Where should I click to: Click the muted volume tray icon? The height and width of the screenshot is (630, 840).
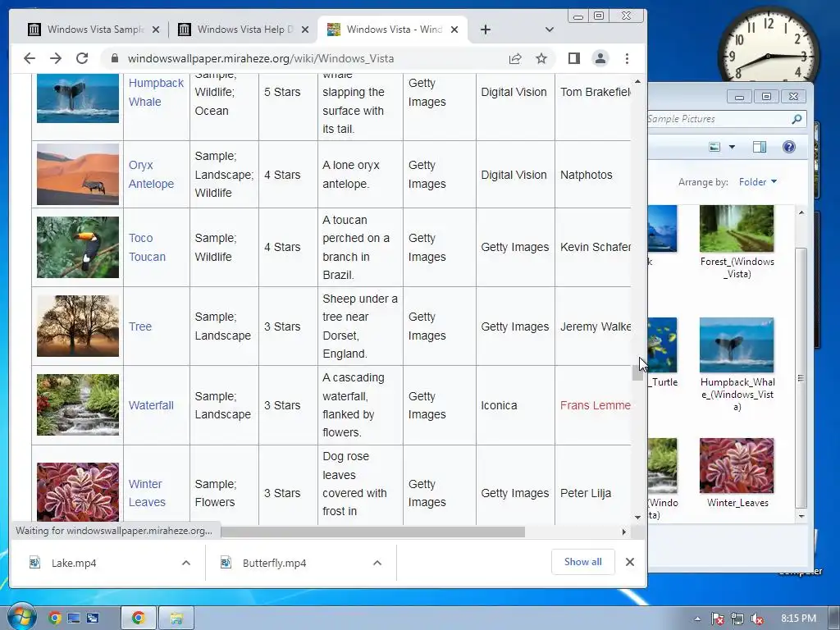point(756,619)
